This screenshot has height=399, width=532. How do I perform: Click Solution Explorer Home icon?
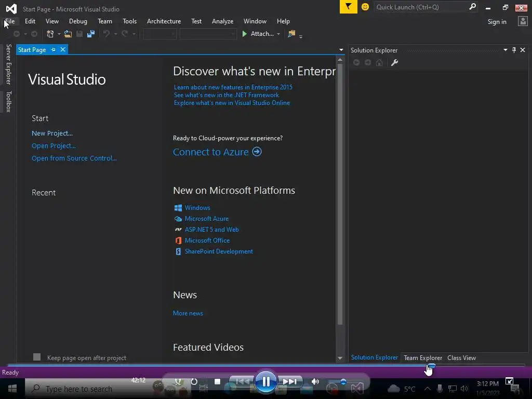click(379, 62)
